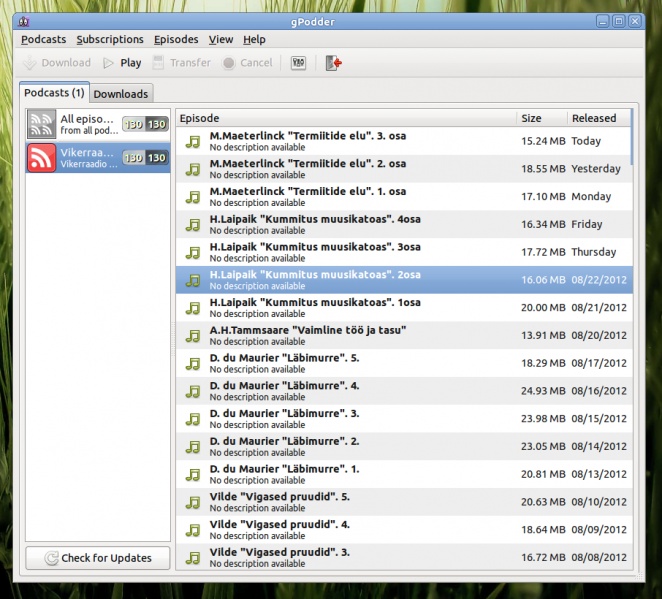Switch to the Downloads tab

pyautogui.click(x=121, y=94)
